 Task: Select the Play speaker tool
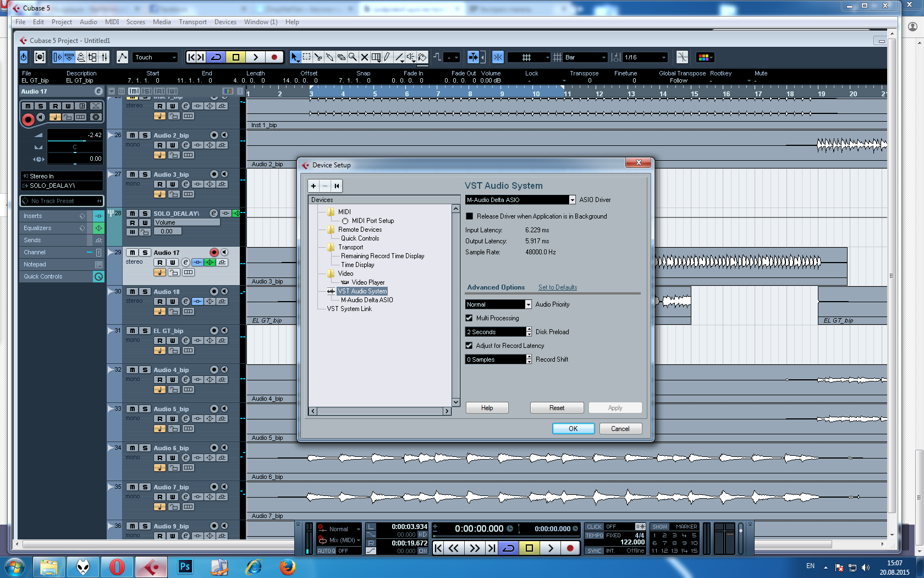coord(410,57)
